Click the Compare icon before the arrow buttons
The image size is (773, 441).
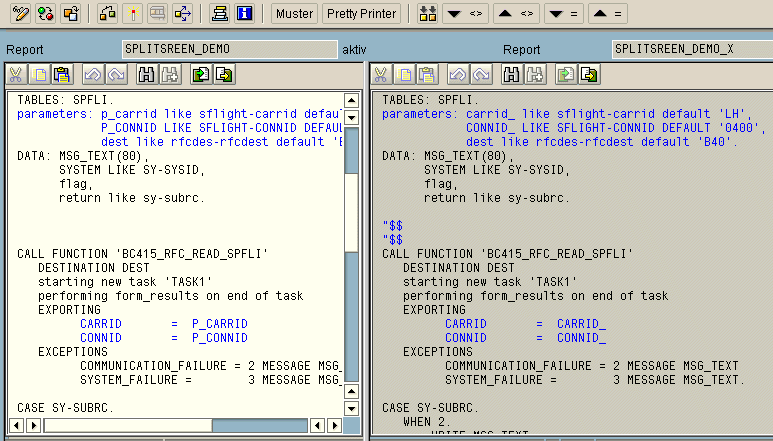coord(427,14)
